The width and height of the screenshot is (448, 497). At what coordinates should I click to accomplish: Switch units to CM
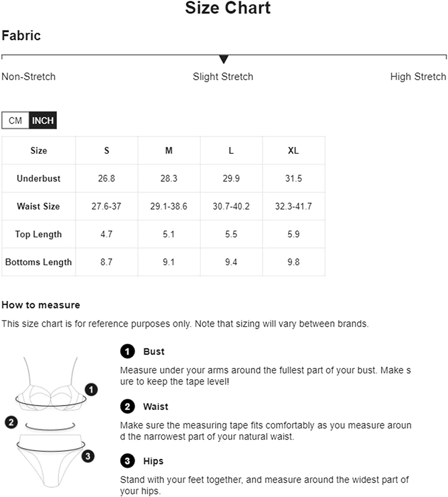16,120
